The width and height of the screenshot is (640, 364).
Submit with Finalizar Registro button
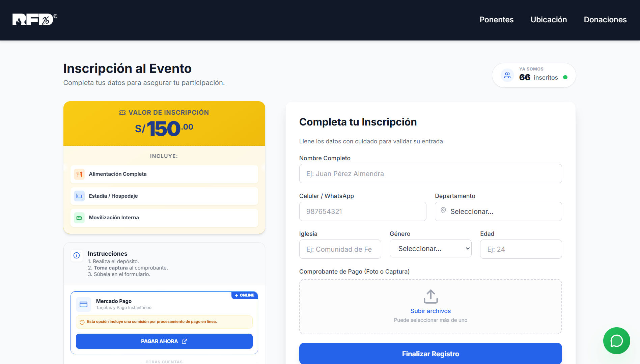click(430, 354)
